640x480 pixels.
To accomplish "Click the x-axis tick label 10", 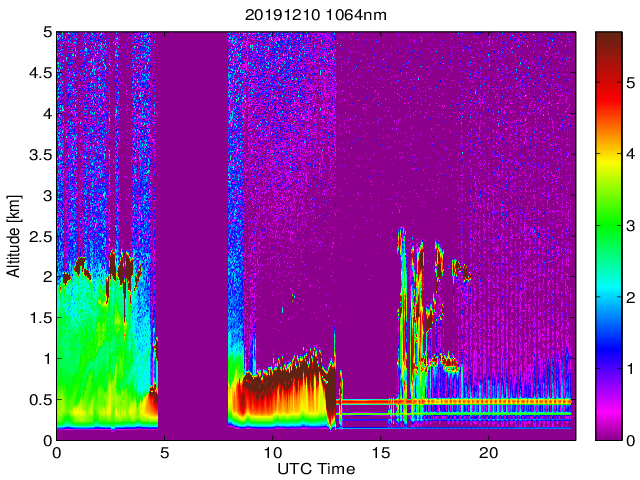I will [272, 453].
